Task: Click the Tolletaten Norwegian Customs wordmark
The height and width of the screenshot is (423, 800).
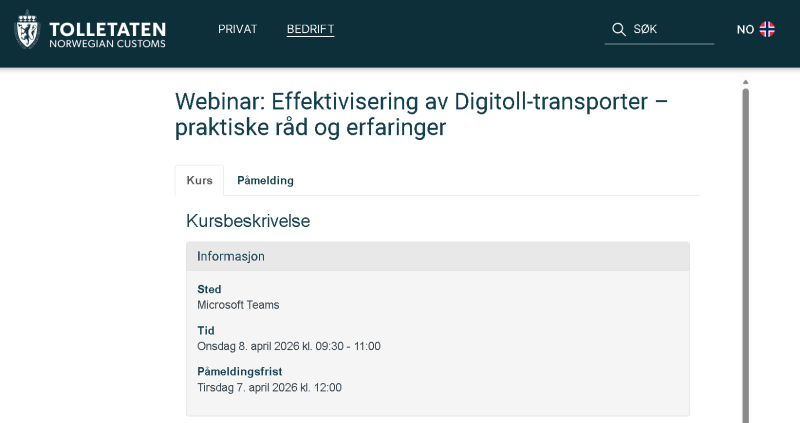Action: [x=107, y=34]
